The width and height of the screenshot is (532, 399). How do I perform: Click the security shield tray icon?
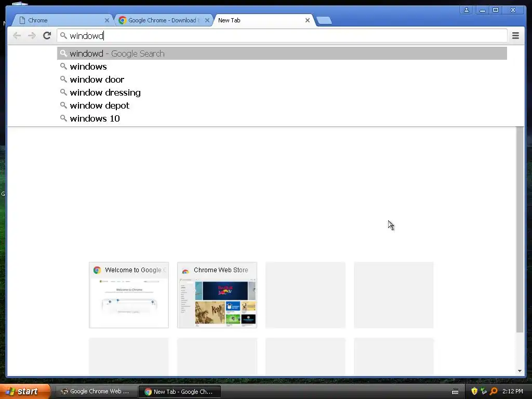click(x=474, y=391)
